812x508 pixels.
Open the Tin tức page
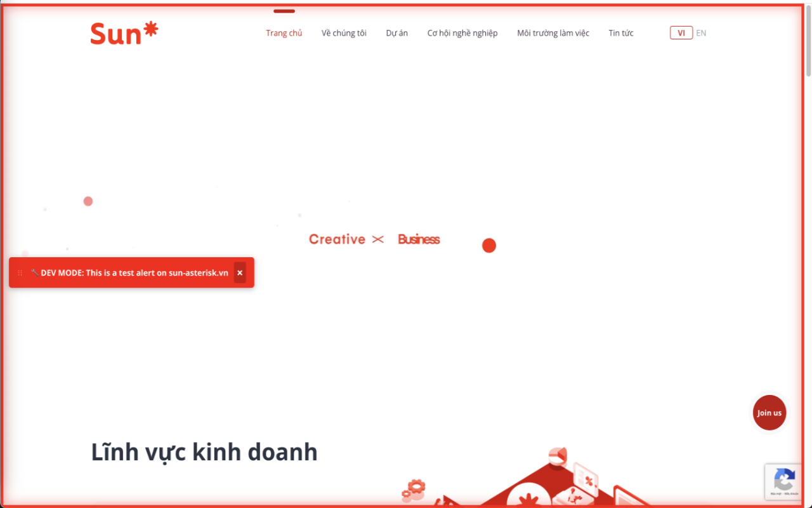point(621,33)
